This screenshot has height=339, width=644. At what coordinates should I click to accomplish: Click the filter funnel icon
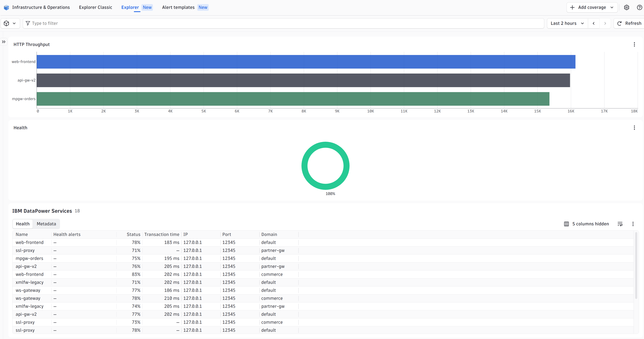pos(28,23)
